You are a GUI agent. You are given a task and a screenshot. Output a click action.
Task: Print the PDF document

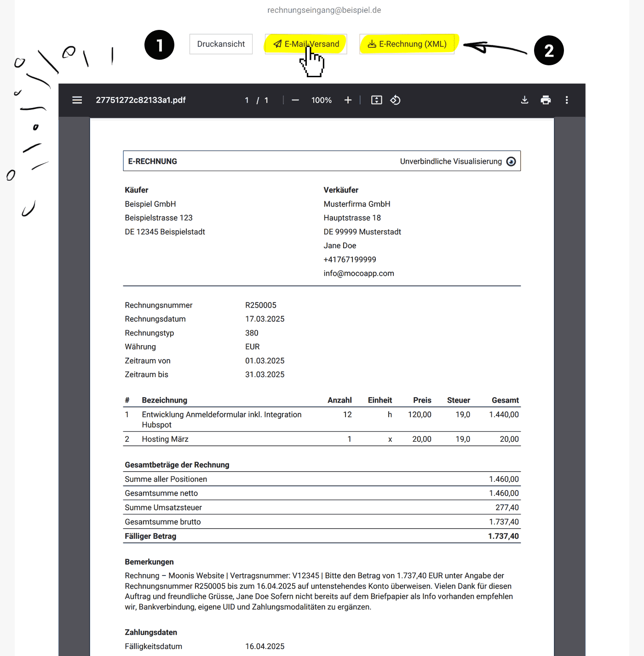[546, 100]
